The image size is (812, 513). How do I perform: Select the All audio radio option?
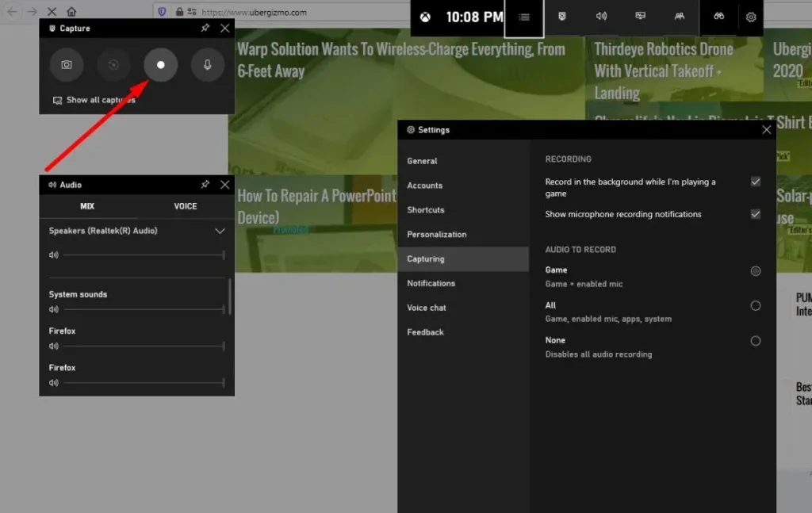coord(756,306)
